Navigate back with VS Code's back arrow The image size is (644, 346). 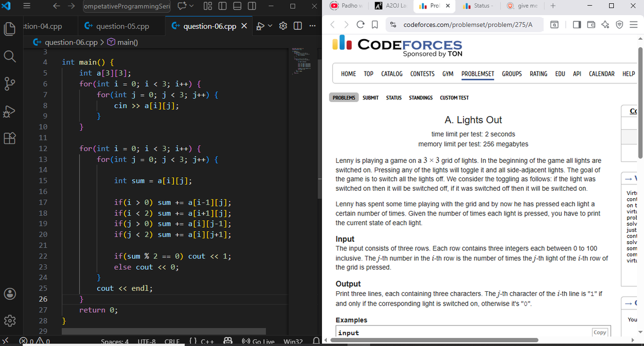pos(56,6)
